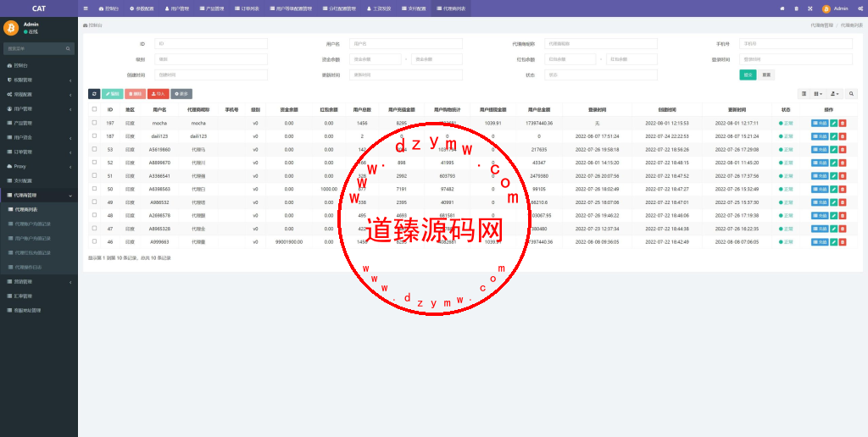
Task: Click green edit icon for row ID 197
Action: click(834, 124)
